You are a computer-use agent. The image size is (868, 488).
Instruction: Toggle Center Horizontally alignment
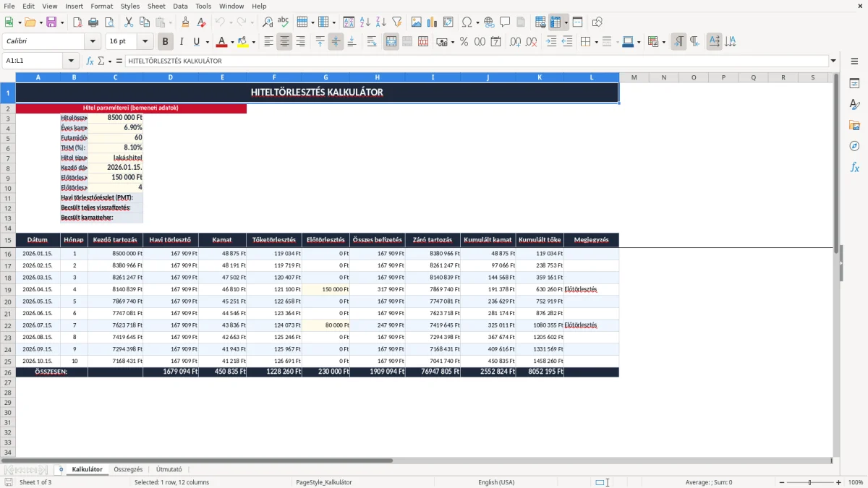[285, 42]
